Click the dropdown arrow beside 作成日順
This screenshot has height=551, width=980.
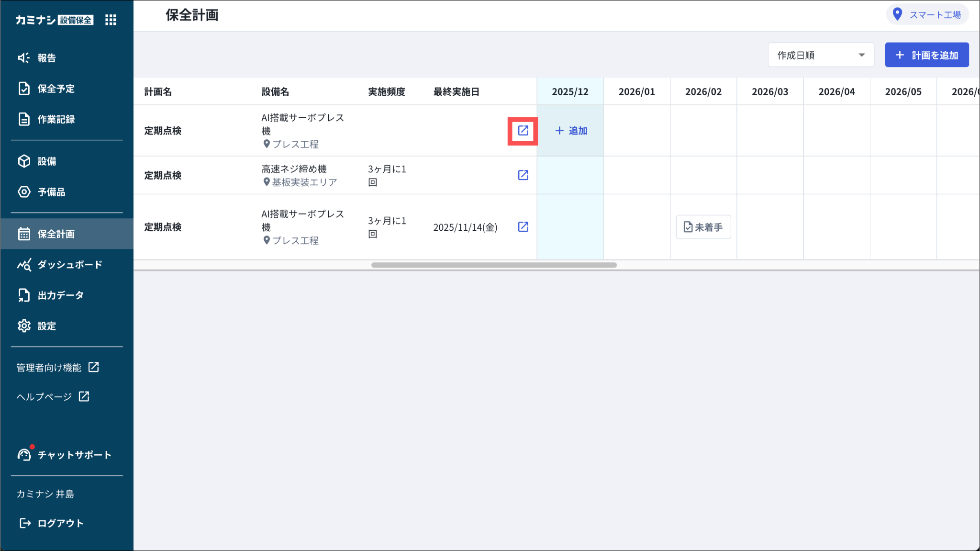point(861,55)
